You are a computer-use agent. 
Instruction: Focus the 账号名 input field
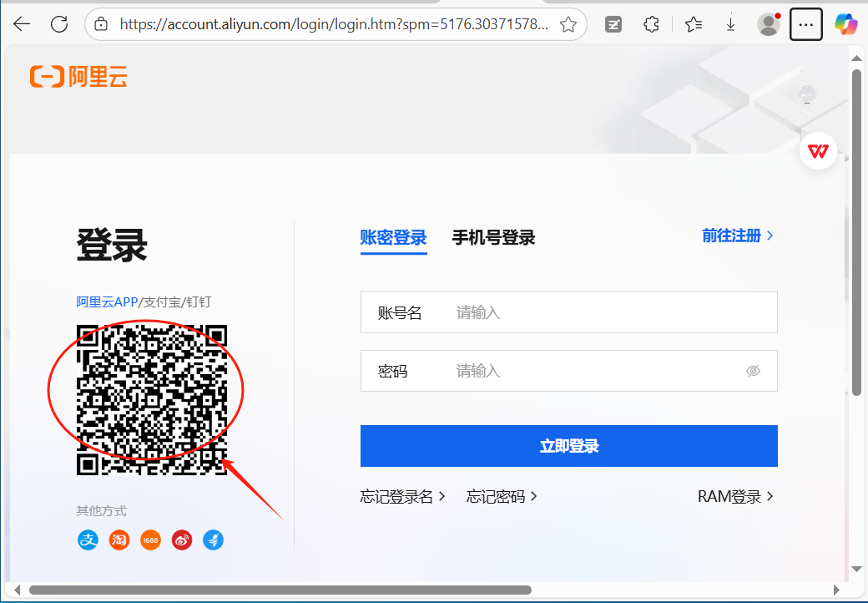569,312
